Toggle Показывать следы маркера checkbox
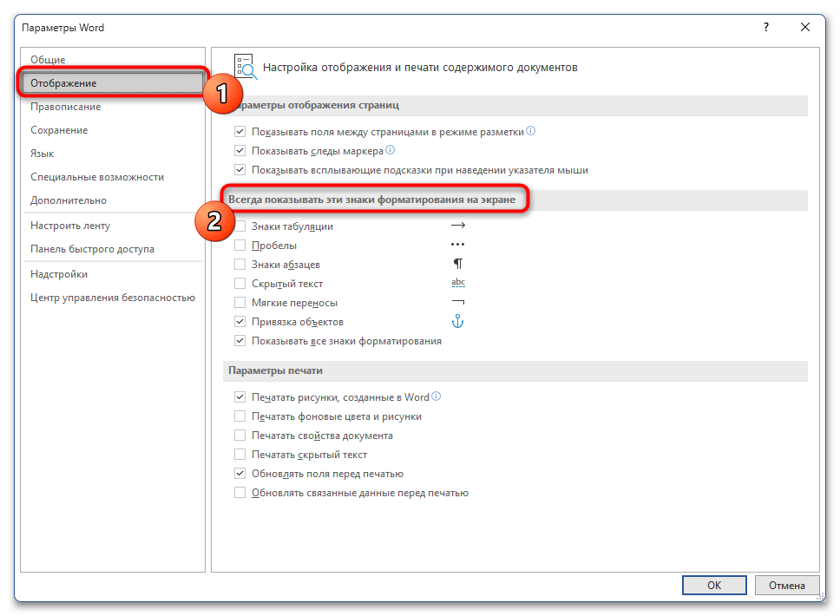This screenshot has height=616, width=840. [x=240, y=151]
